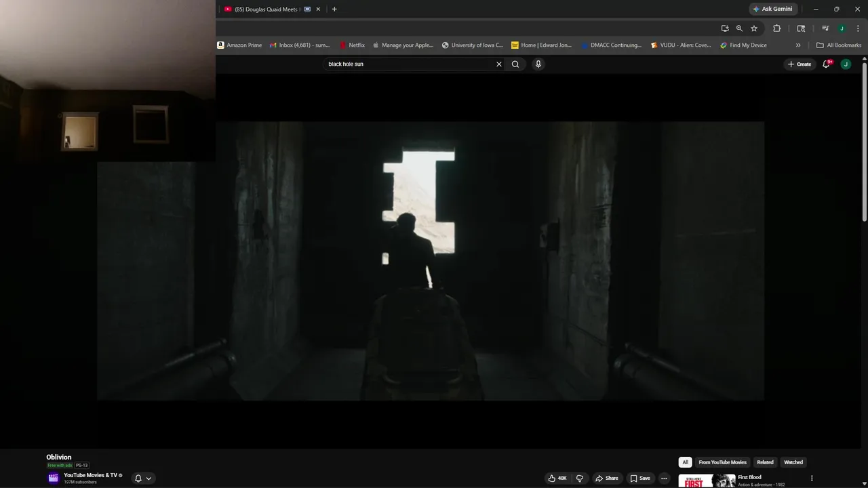868x488 pixels.
Task: Open the Home | Edward Jones bookmark
Action: [x=542, y=45]
